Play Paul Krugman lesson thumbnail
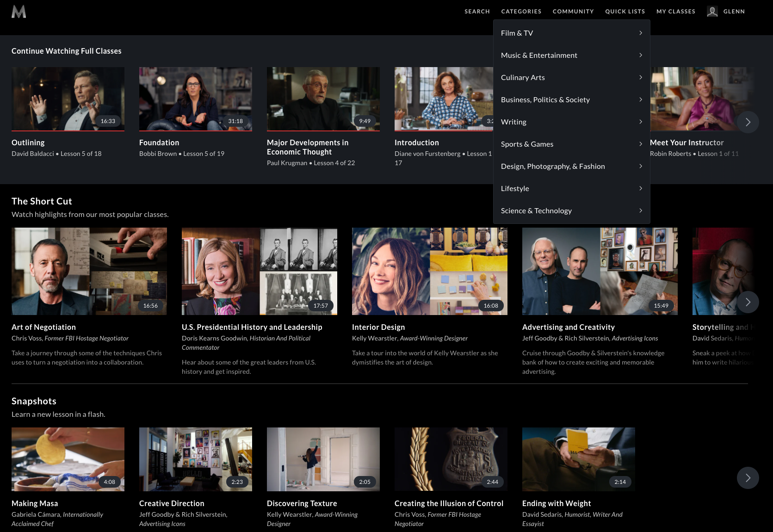This screenshot has width=773, height=532. [323, 99]
